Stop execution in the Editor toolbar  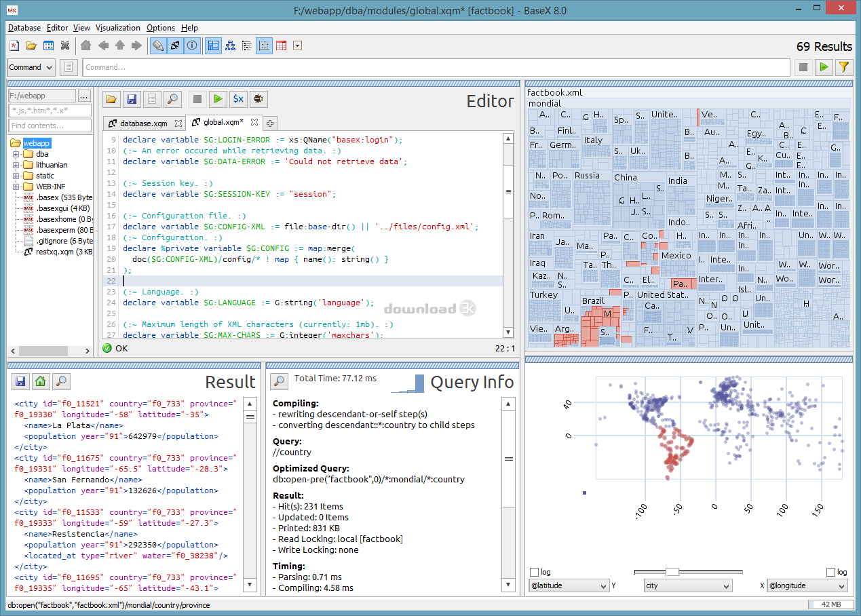coord(197,99)
